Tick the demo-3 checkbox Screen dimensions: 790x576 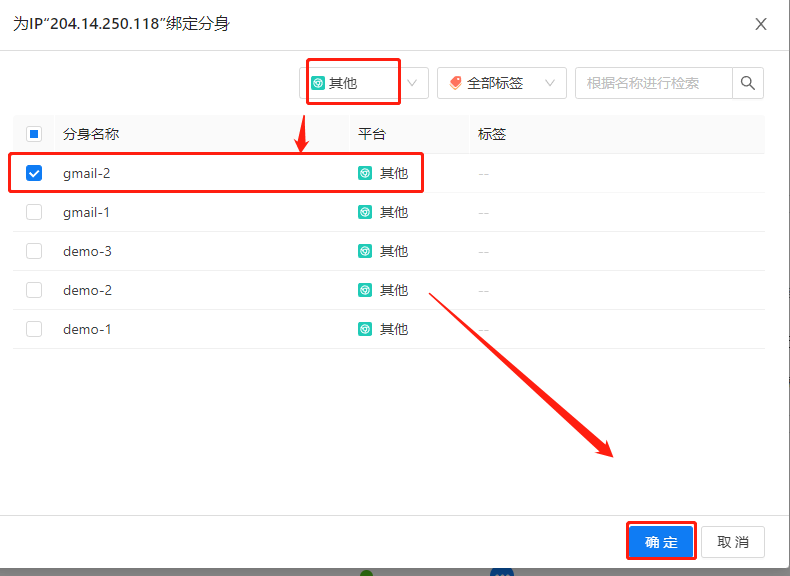pyautogui.click(x=34, y=251)
